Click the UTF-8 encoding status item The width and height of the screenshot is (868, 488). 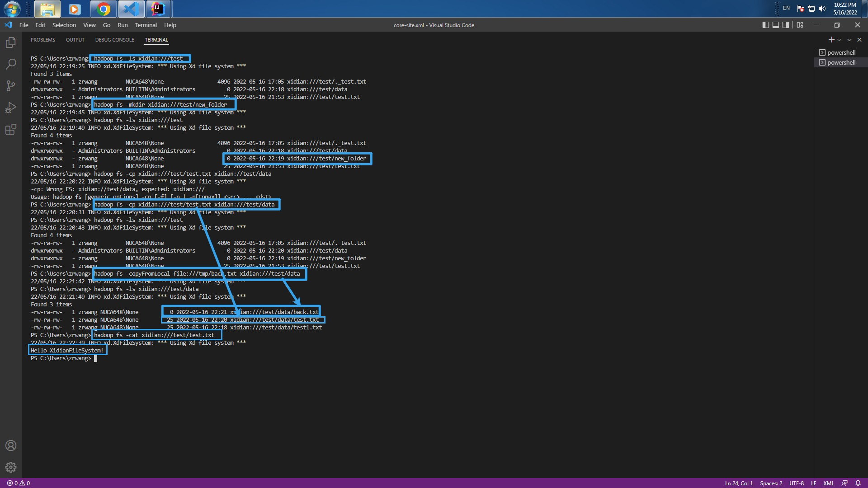(797, 483)
